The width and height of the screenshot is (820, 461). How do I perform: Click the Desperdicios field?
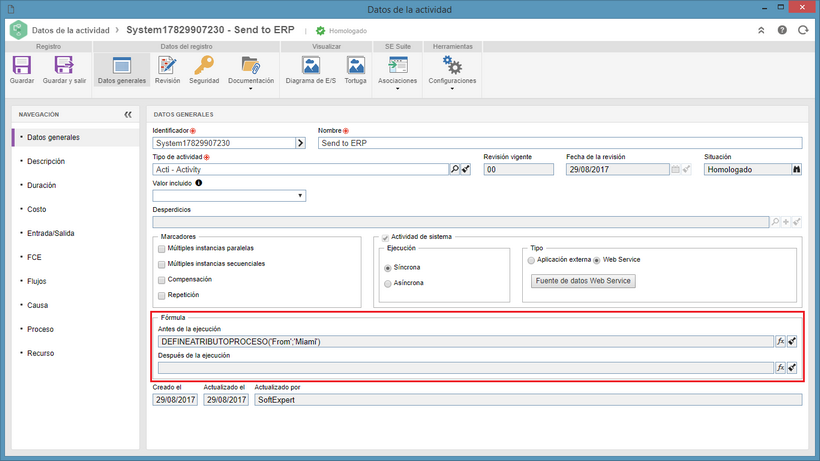pyautogui.click(x=461, y=222)
